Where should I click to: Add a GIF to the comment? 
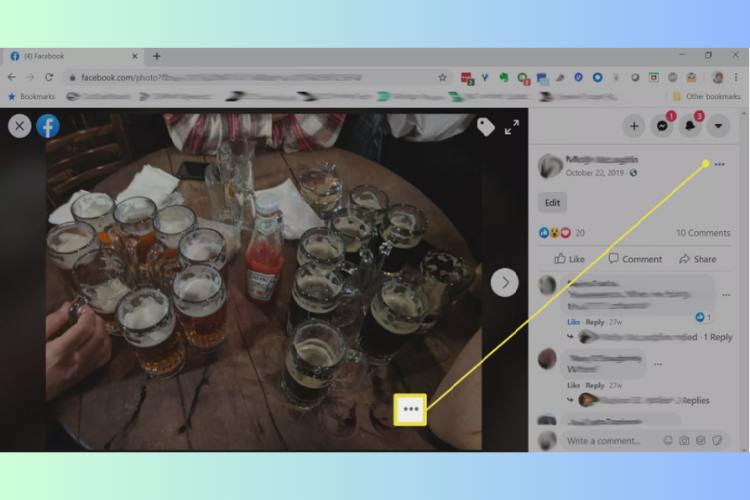coord(700,441)
